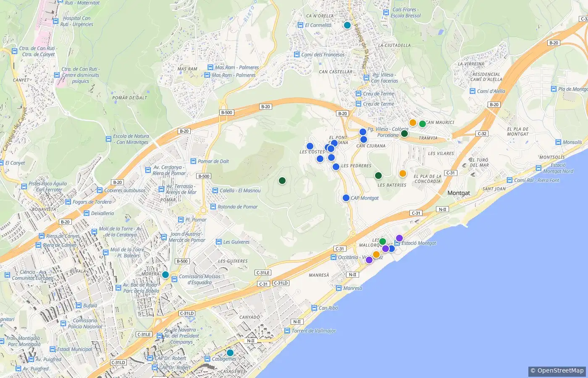Click the Pomar de Dalt bus stop icon

(193, 161)
